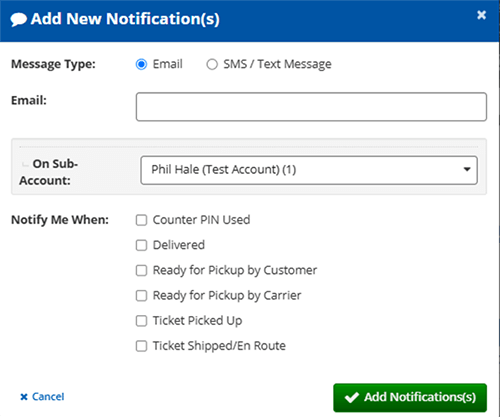This screenshot has height=417, width=500.
Task: Click into the Email address field
Action: (x=311, y=107)
